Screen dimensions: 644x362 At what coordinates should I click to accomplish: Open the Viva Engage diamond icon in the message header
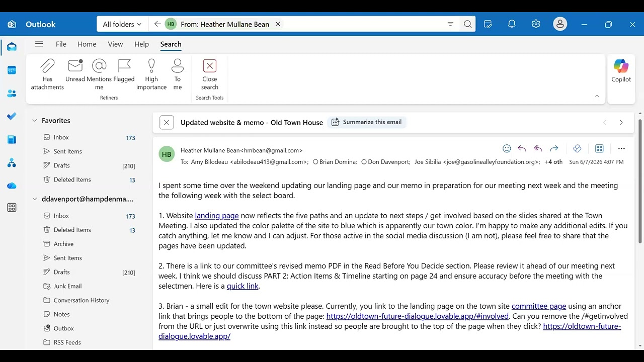577,148
